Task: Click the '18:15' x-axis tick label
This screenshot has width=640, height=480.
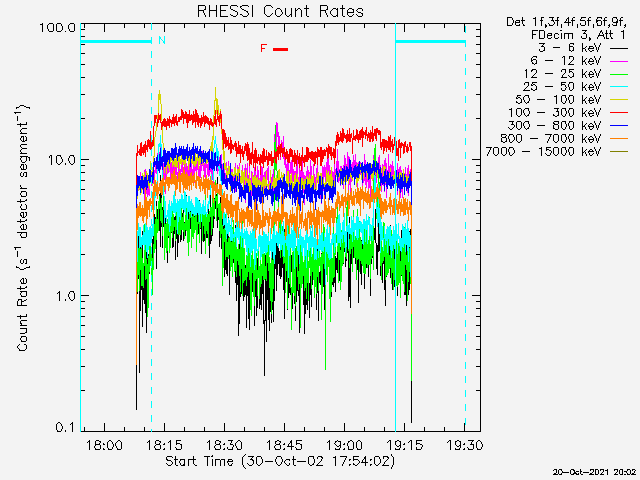Action: [164, 445]
